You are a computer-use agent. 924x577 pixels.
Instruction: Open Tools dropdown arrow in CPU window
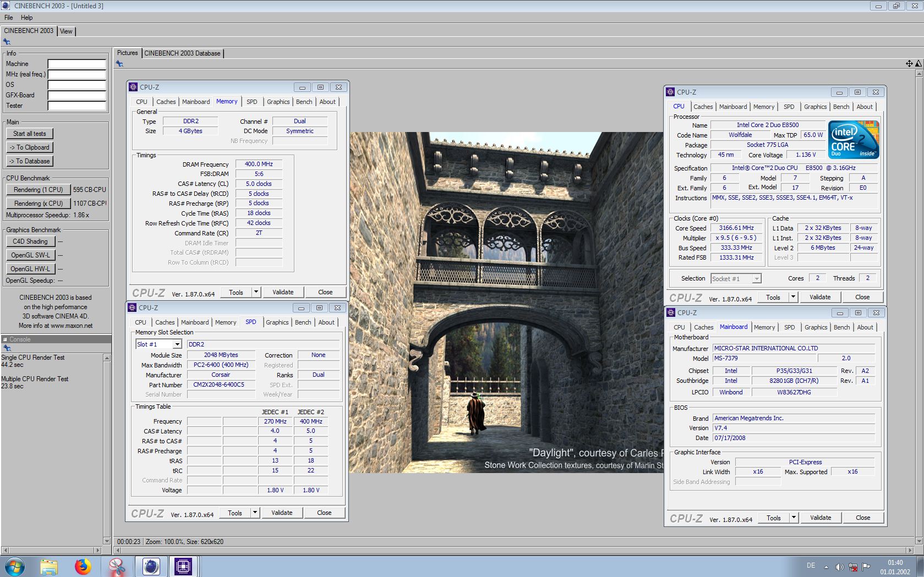tap(793, 297)
